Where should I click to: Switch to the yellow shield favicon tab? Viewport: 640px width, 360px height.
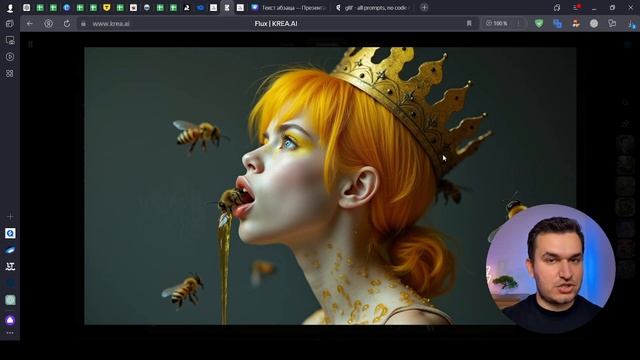click(x=107, y=8)
